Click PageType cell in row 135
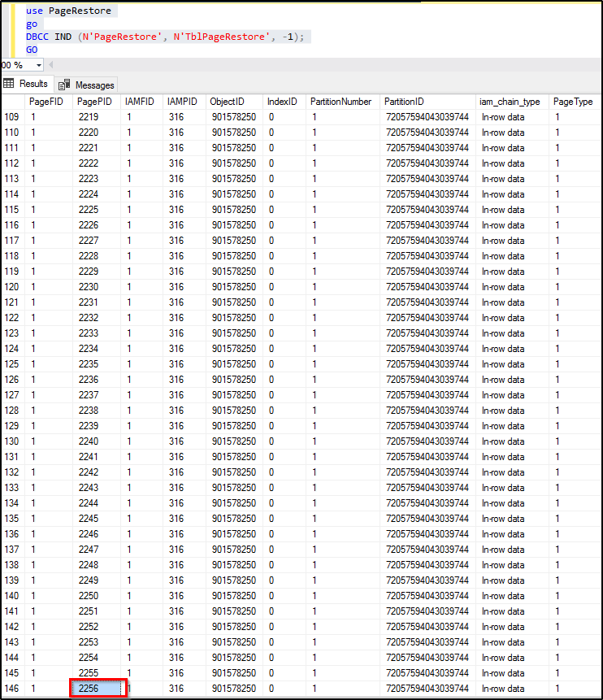 (x=575, y=519)
